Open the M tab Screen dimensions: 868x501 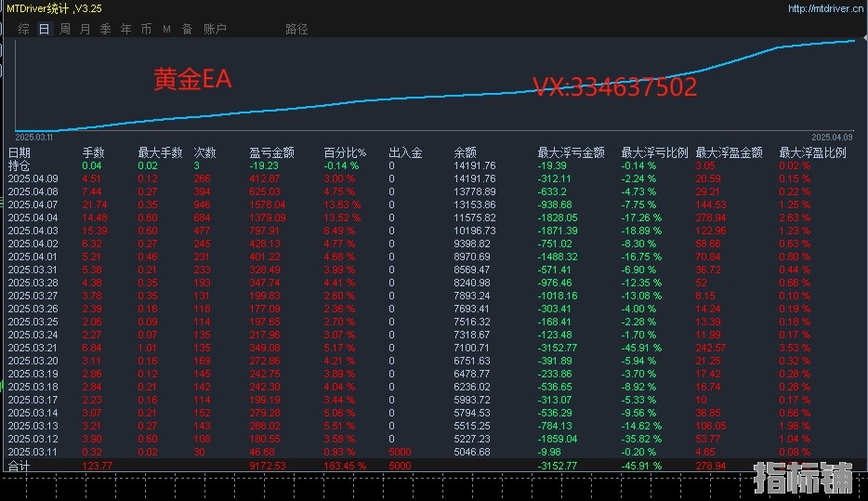click(x=166, y=29)
